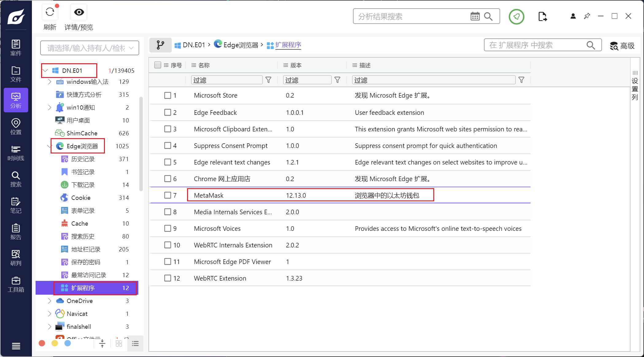644x357 pixels.
Task: Toggle the Details/Preview (详情/预览) eye icon
Action: pos(79,12)
